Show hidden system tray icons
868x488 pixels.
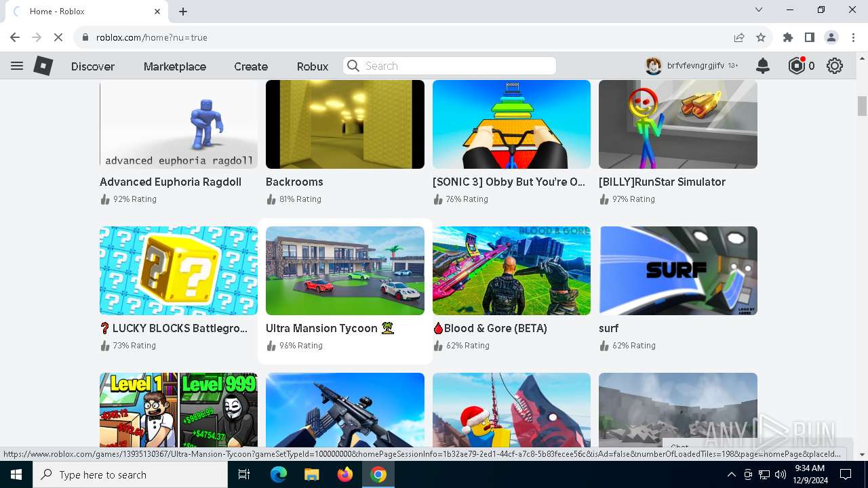pyautogui.click(x=731, y=474)
